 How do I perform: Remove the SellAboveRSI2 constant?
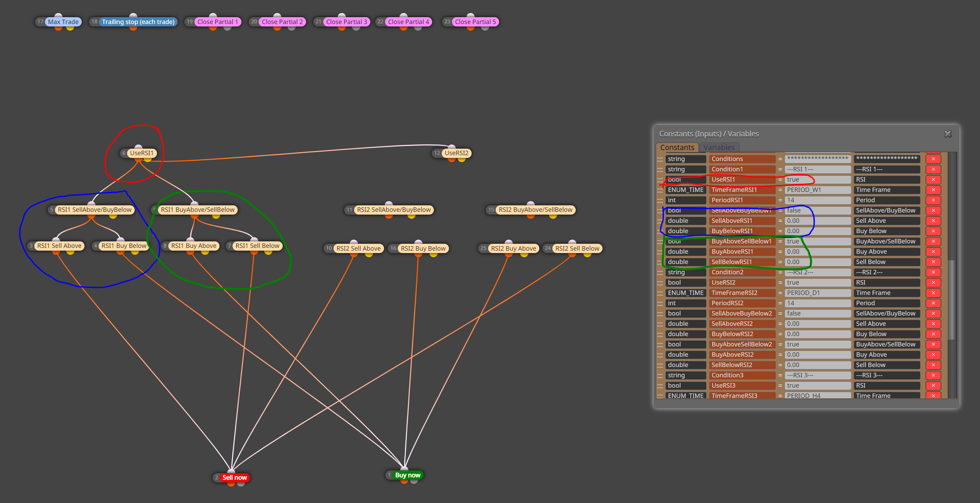click(933, 323)
